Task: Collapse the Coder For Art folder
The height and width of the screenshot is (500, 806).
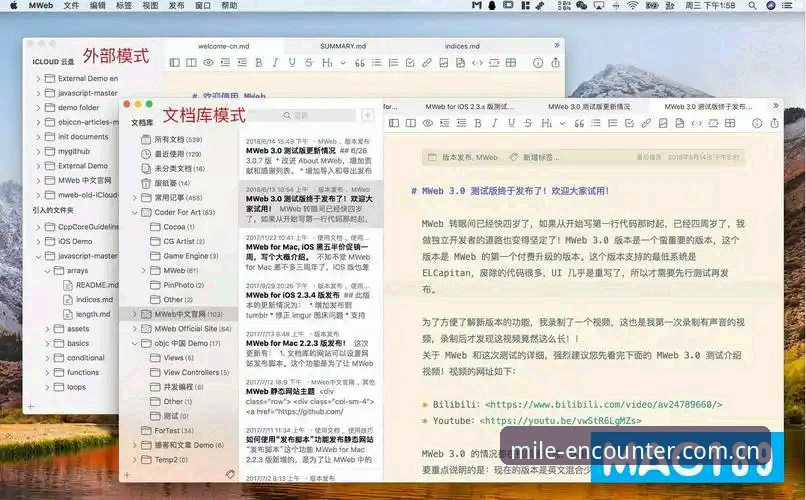Action: coord(135,212)
